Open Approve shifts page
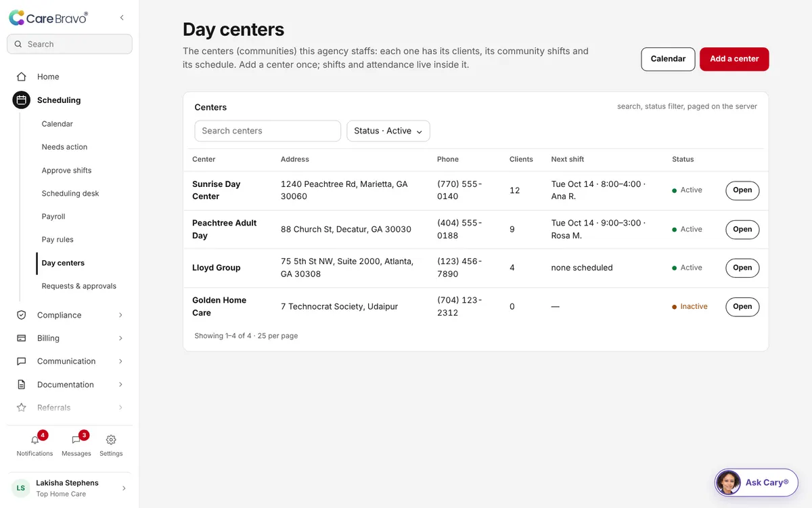812x508 pixels. tap(66, 171)
